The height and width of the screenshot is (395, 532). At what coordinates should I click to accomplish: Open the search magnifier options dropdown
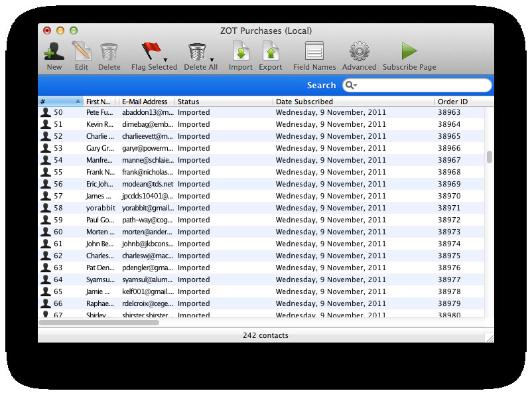(351, 85)
